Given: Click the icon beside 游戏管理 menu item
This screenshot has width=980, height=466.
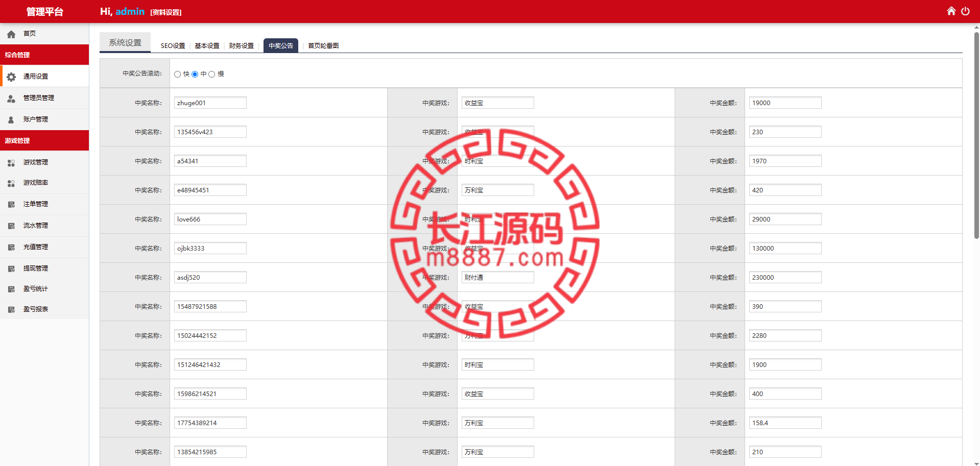Looking at the screenshot, I should 11,163.
